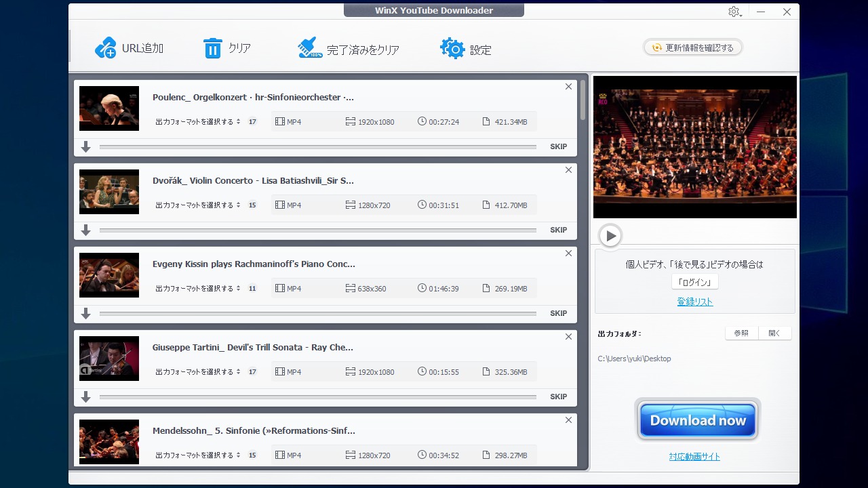Click file icon beside 325.36MB

[x=486, y=372]
